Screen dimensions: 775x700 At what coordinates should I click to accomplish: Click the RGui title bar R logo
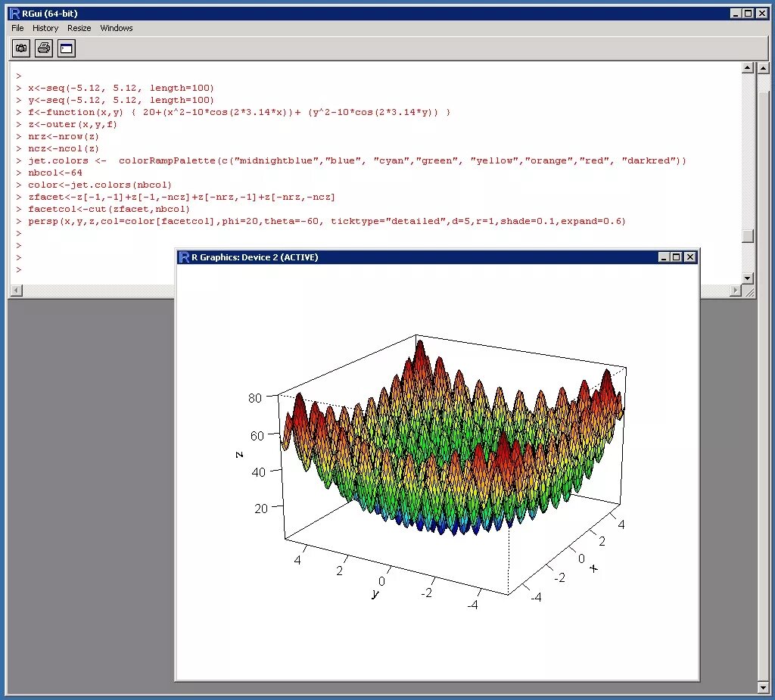coord(15,14)
